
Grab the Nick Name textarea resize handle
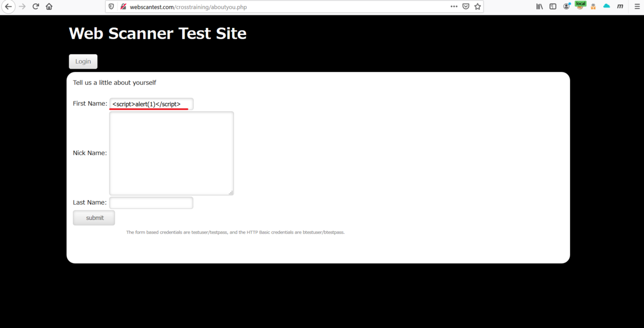(231, 192)
